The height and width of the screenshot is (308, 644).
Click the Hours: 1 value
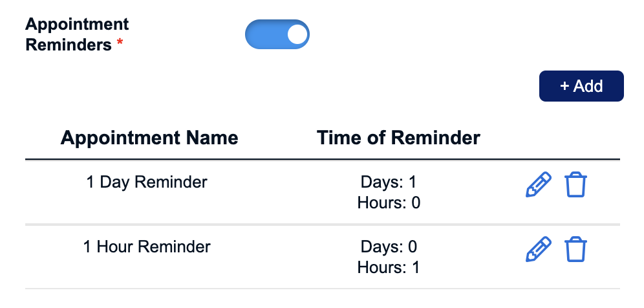pos(389,267)
